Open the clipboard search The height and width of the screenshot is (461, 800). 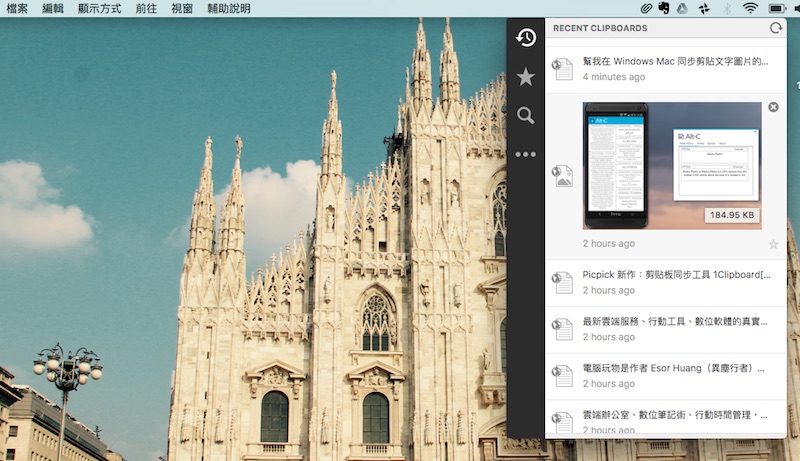coord(526,116)
